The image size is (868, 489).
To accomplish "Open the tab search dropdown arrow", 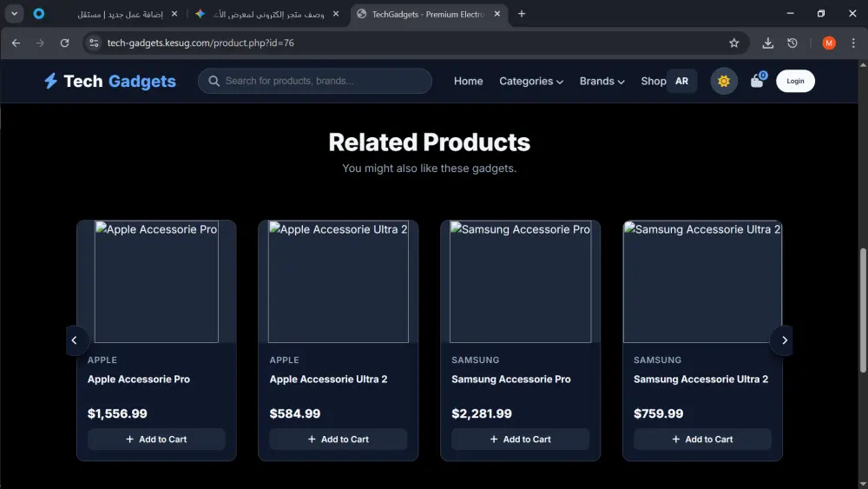I will [15, 14].
